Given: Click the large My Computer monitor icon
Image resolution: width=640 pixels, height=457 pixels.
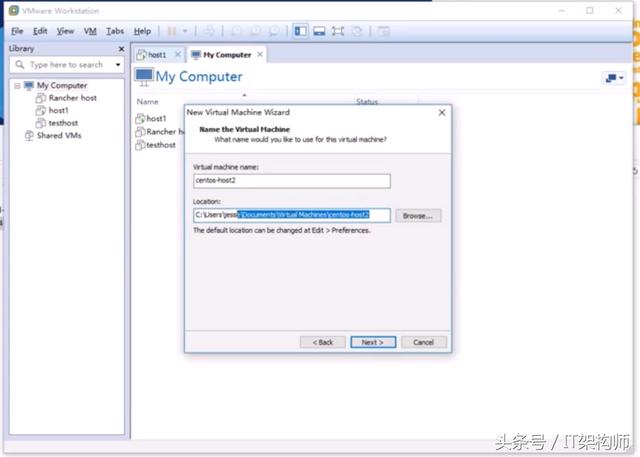Looking at the screenshot, I should click(144, 77).
